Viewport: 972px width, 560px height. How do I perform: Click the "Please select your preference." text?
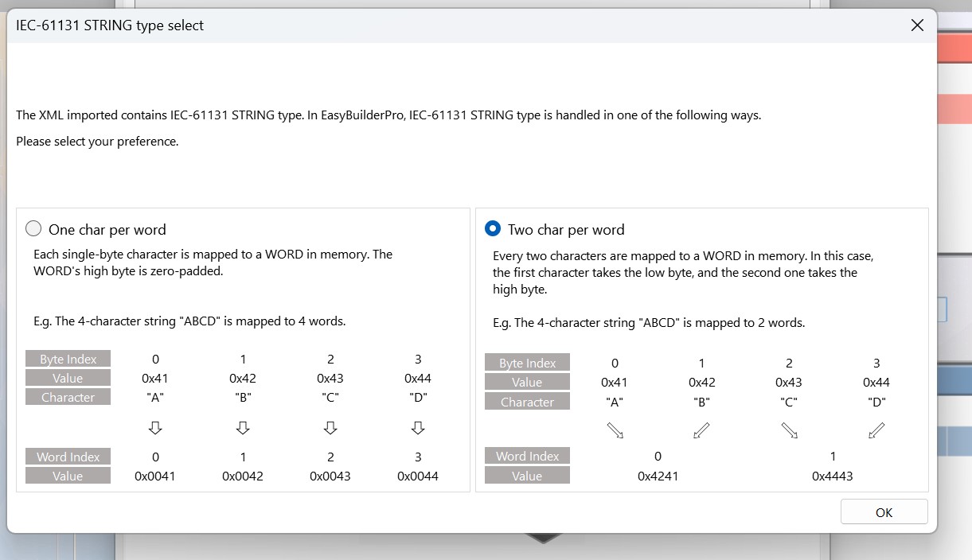(97, 142)
